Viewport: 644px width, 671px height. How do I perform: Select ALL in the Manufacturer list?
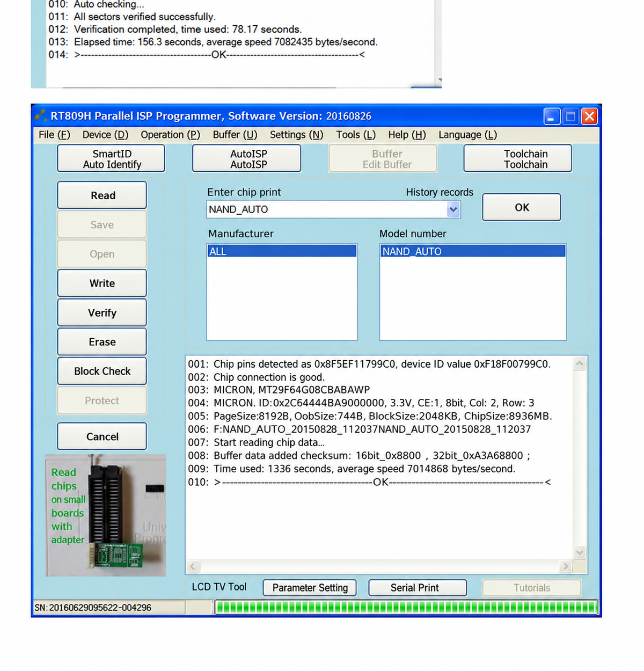(x=282, y=251)
